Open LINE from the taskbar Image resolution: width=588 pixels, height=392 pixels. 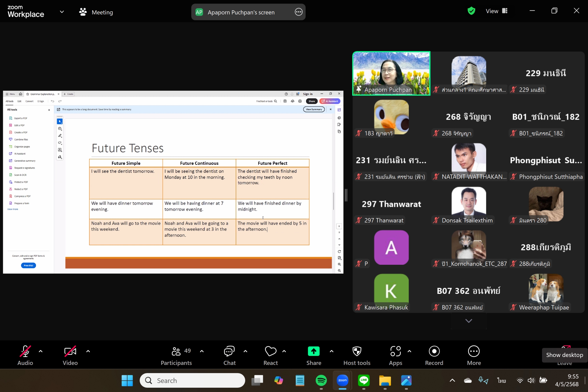tap(364, 381)
